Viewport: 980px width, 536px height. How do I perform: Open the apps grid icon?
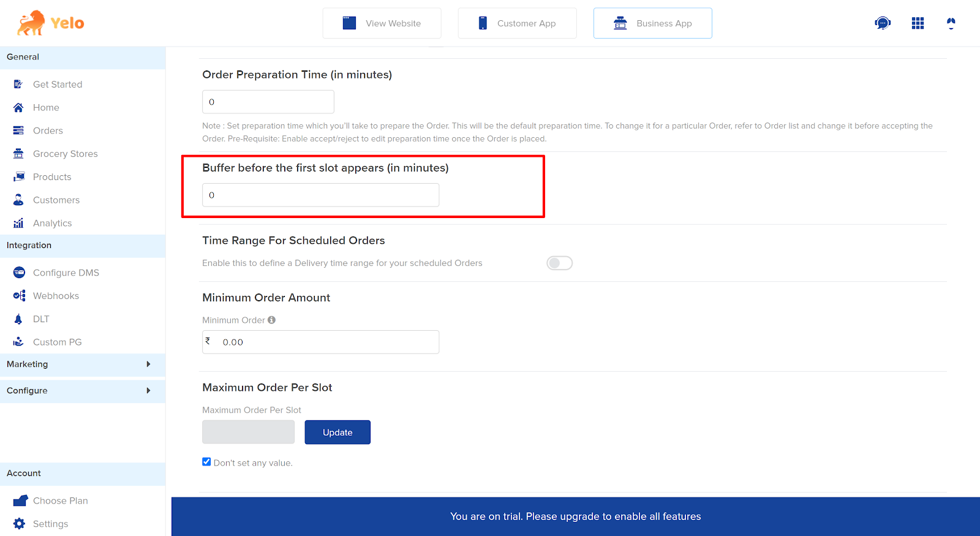(x=918, y=23)
